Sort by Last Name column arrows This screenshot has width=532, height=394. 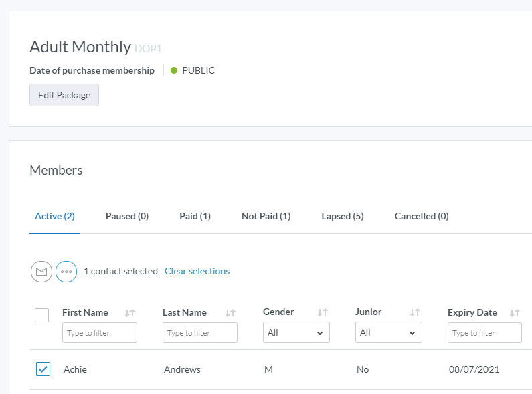coord(230,313)
